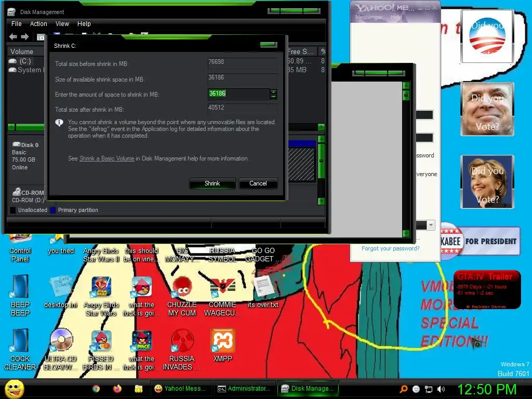Open the Yahoo Messenger status dropdown arrow
The height and width of the screenshot is (399, 532).
coord(431,225)
